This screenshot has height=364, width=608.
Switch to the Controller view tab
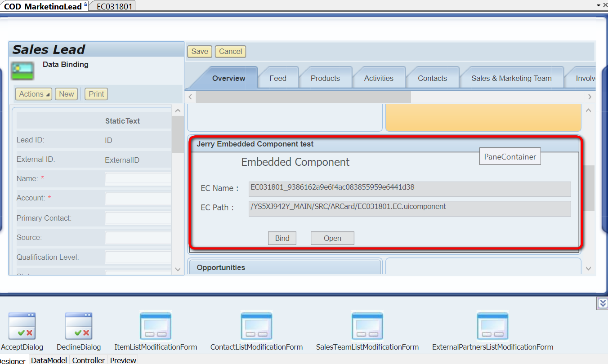[x=89, y=360]
